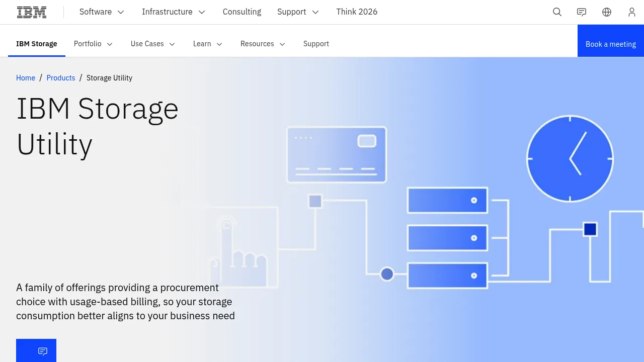This screenshot has width=644, height=362.
Task: Click the Book a meeting button
Action: tap(611, 41)
